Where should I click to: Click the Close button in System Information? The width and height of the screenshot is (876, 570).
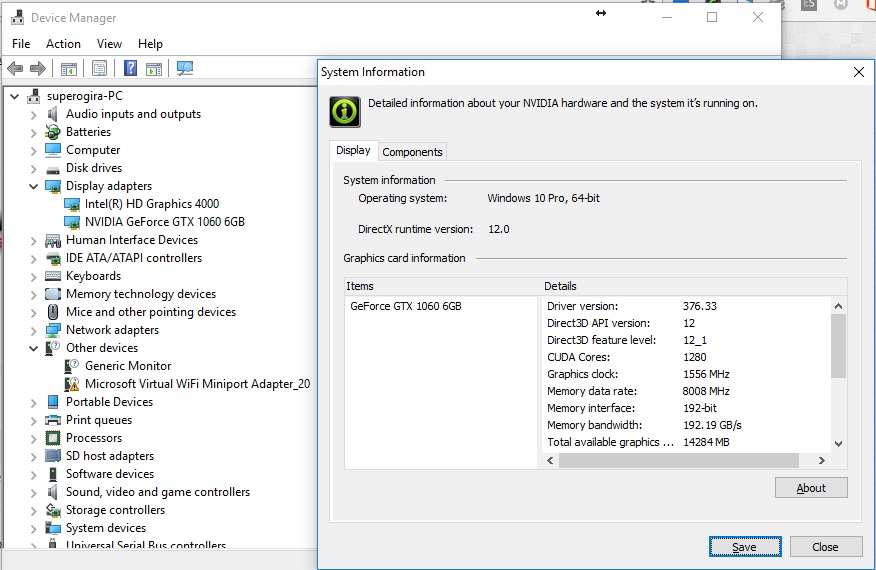pos(825,547)
